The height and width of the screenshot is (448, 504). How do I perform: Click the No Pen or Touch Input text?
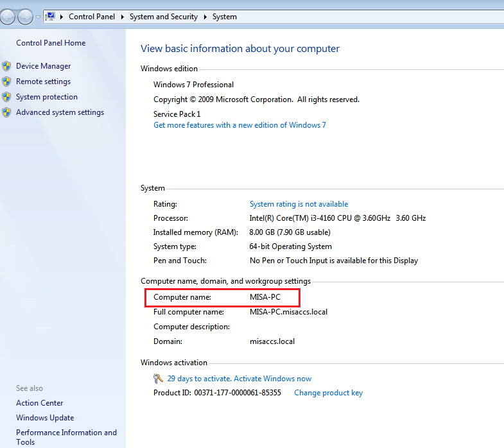334,261
